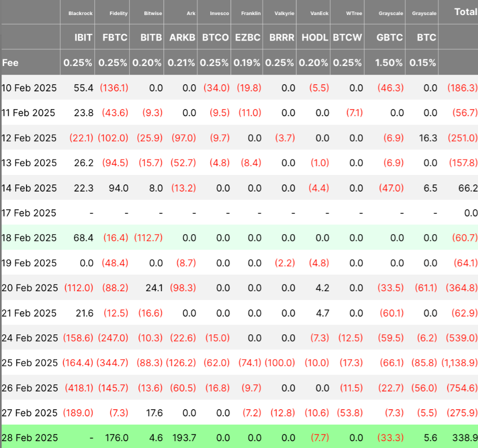
Task: Click the BTCO ticker column header
Action: tap(215, 37)
